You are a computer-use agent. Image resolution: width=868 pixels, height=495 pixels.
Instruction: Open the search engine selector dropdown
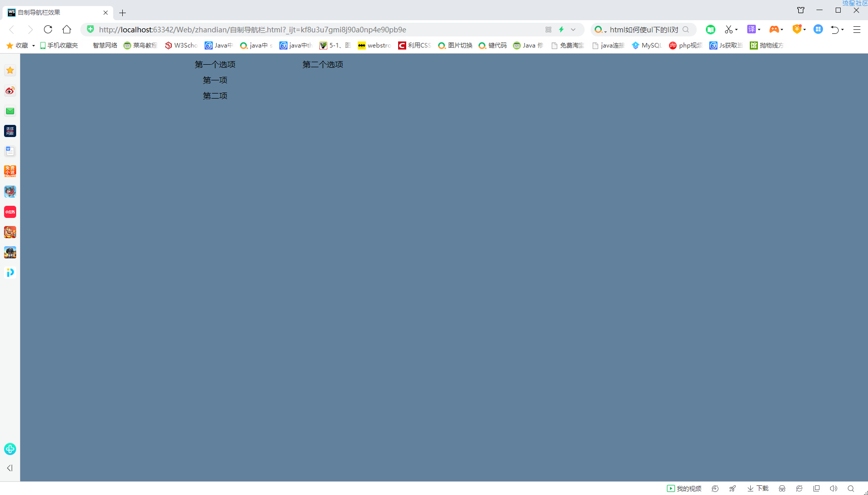(600, 30)
